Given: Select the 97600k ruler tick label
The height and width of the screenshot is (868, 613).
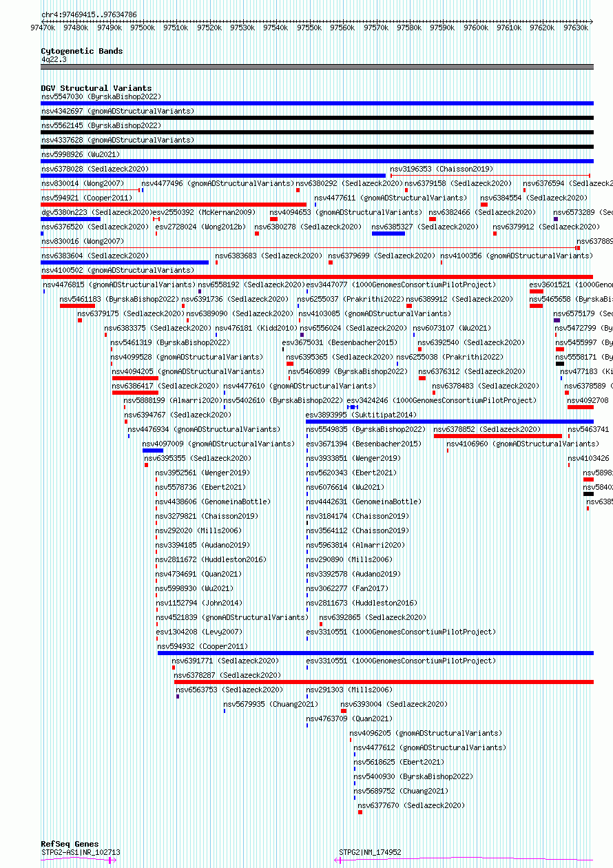Looking at the screenshot, I should [x=475, y=28].
